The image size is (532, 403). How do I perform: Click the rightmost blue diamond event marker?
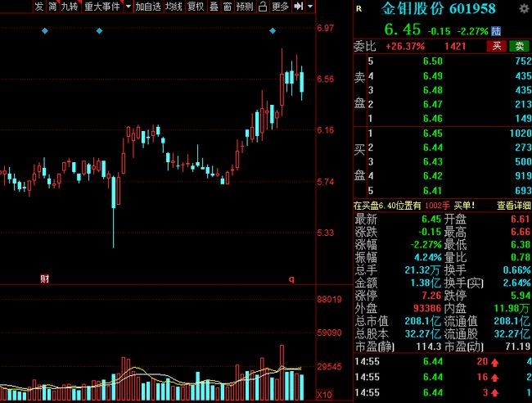[x=273, y=31]
